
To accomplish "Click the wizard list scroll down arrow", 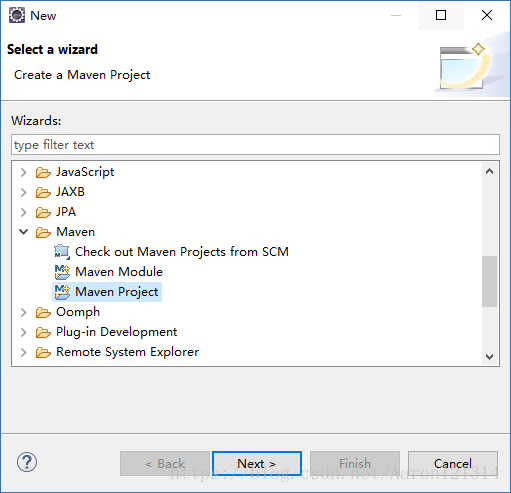I will [489, 356].
